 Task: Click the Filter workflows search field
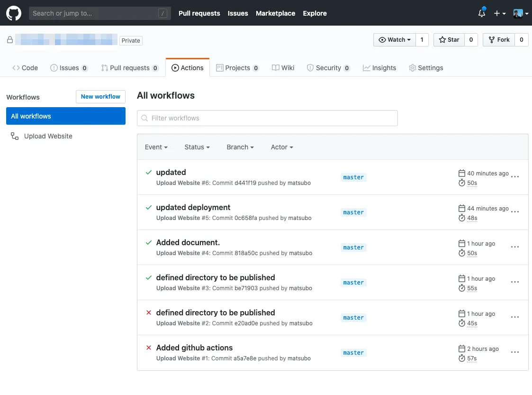[267, 118]
